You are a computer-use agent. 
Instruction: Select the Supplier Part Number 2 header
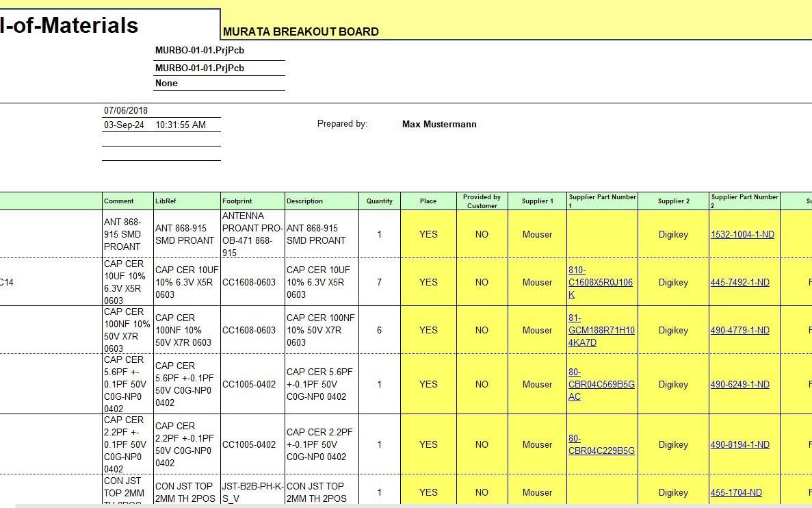(745, 201)
